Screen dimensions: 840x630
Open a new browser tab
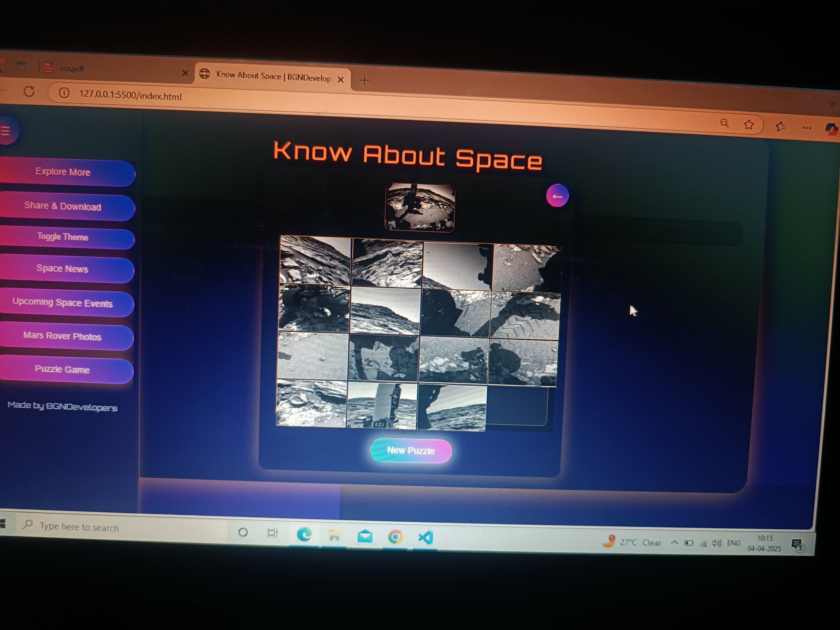pyautogui.click(x=364, y=80)
